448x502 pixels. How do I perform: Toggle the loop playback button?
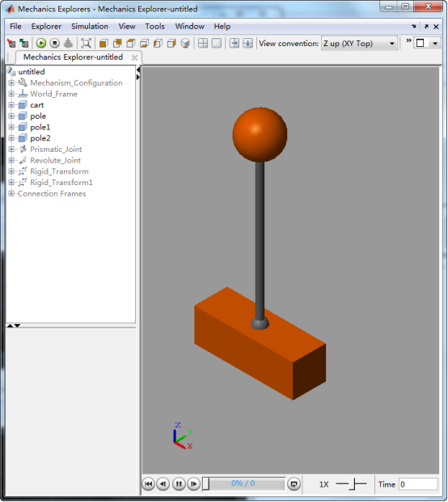pos(294,483)
